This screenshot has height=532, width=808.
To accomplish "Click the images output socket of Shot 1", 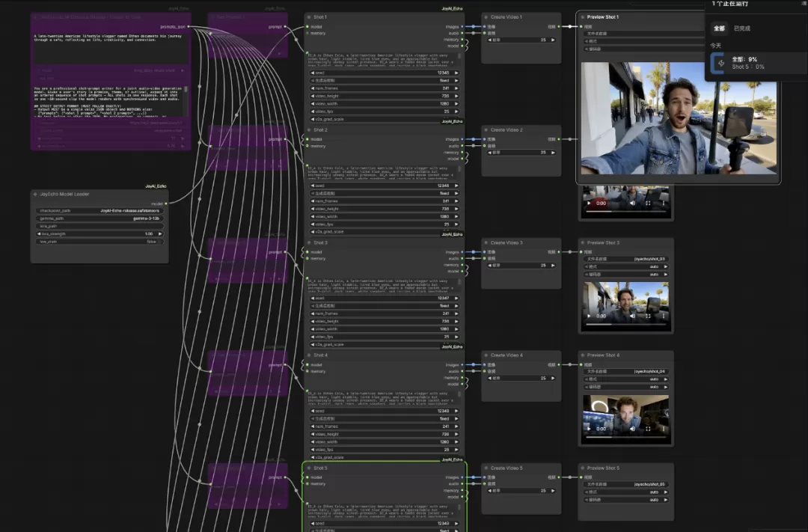I will coord(462,26).
